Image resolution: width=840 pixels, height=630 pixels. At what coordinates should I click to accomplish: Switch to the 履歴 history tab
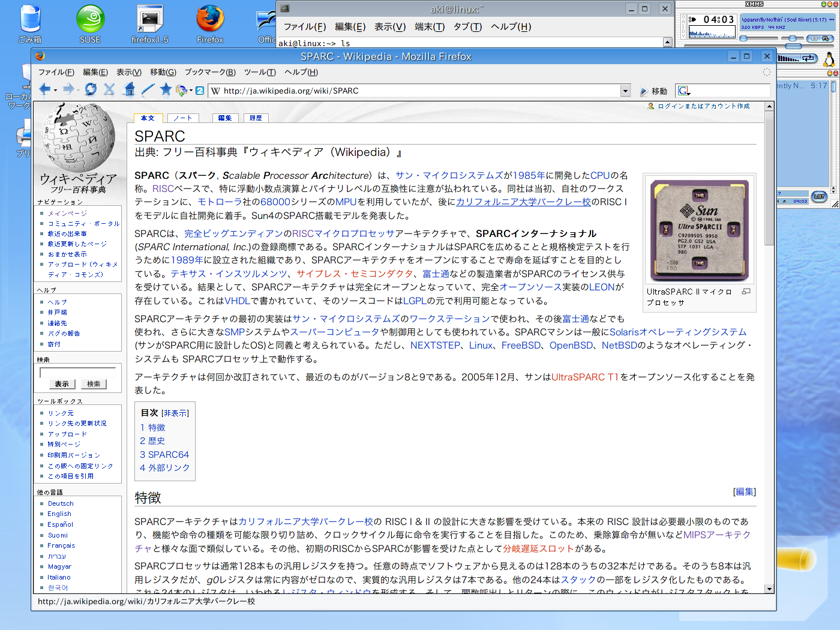pos(256,118)
